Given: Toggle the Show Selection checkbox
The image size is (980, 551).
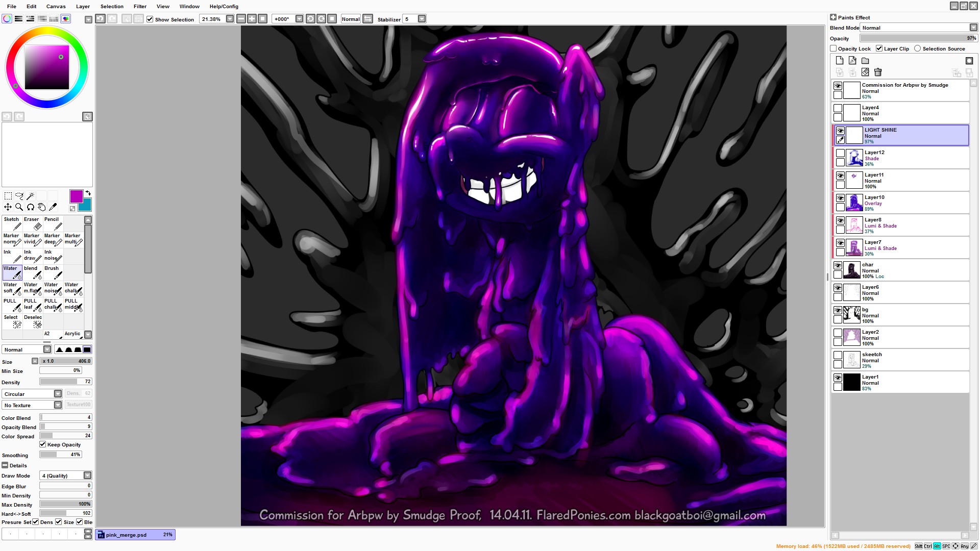Looking at the screenshot, I should (x=150, y=19).
